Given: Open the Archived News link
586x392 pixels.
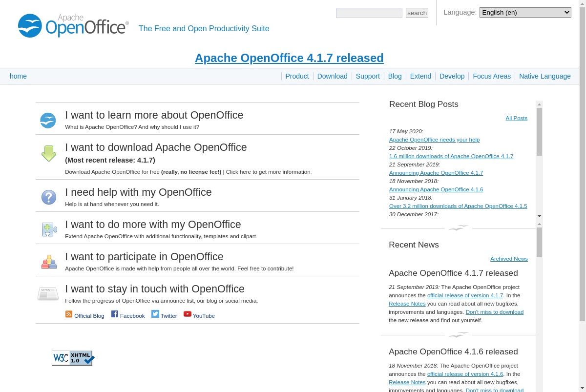Looking at the screenshot, I should tap(509, 259).
